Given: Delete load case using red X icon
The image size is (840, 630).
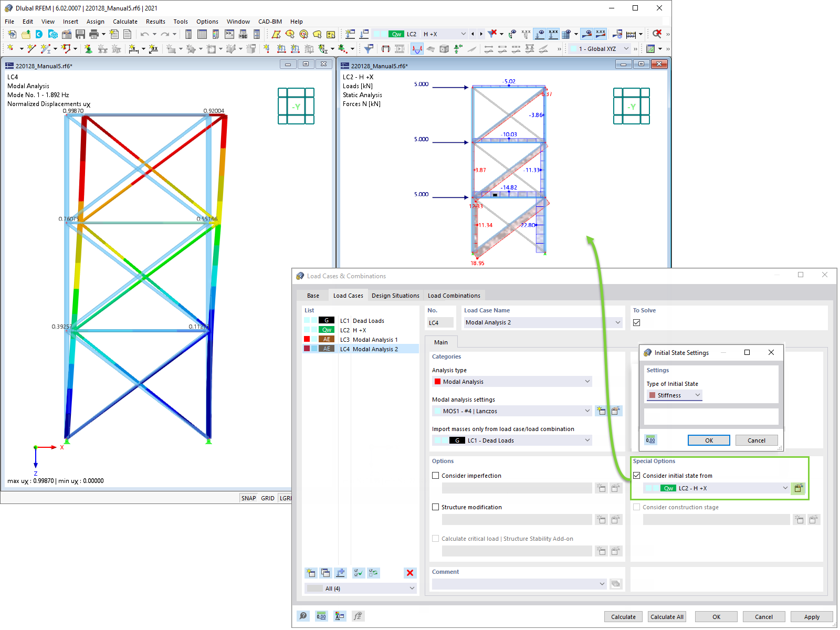Looking at the screenshot, I should tap(410, 573).
